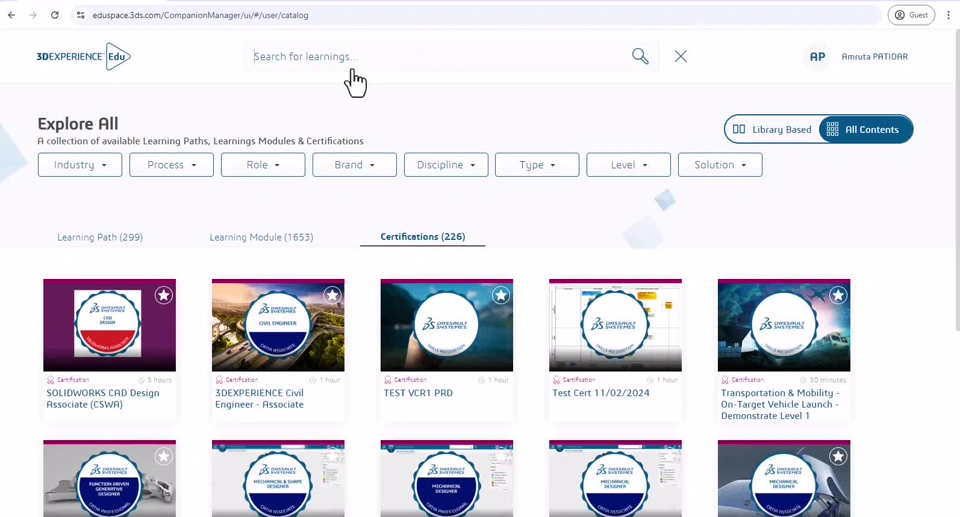Favorite Function Driven Generative Designer star
This screenshot has width=960, height=517.
(163, 456)
